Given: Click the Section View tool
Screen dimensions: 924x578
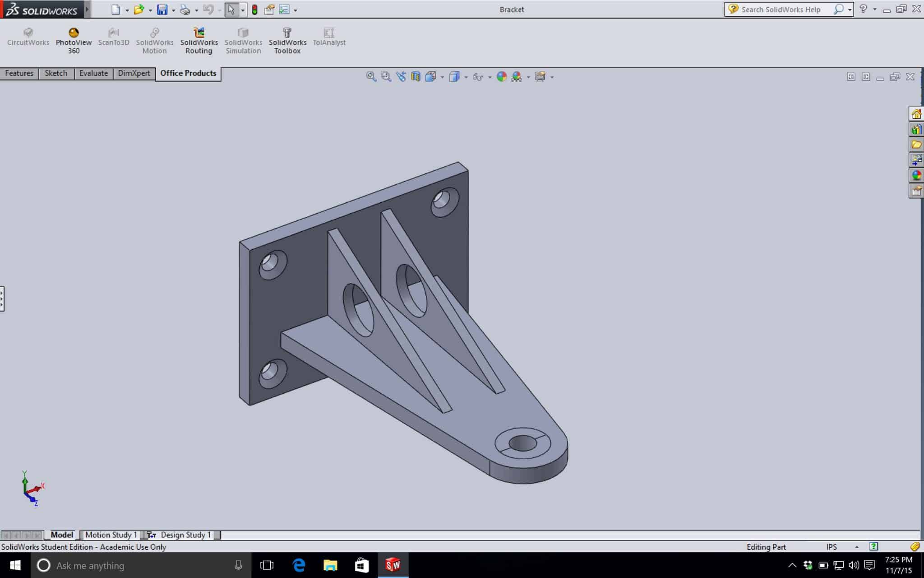Looking at the screenshot, I should coord(416,76).
